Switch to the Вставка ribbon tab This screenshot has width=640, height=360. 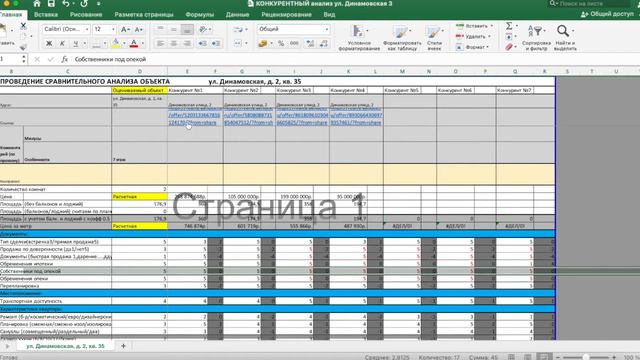tap(46, 14)
